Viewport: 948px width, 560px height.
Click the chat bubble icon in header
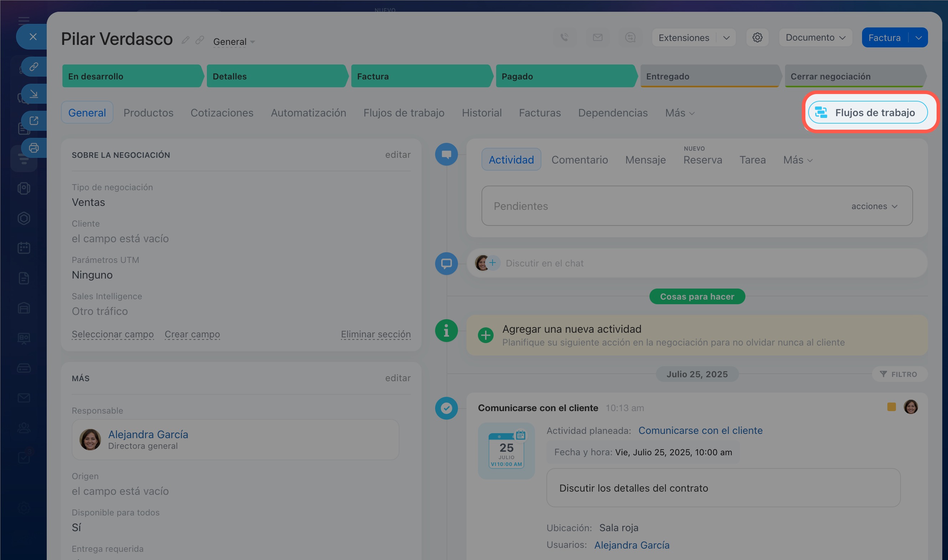point(630,37)
